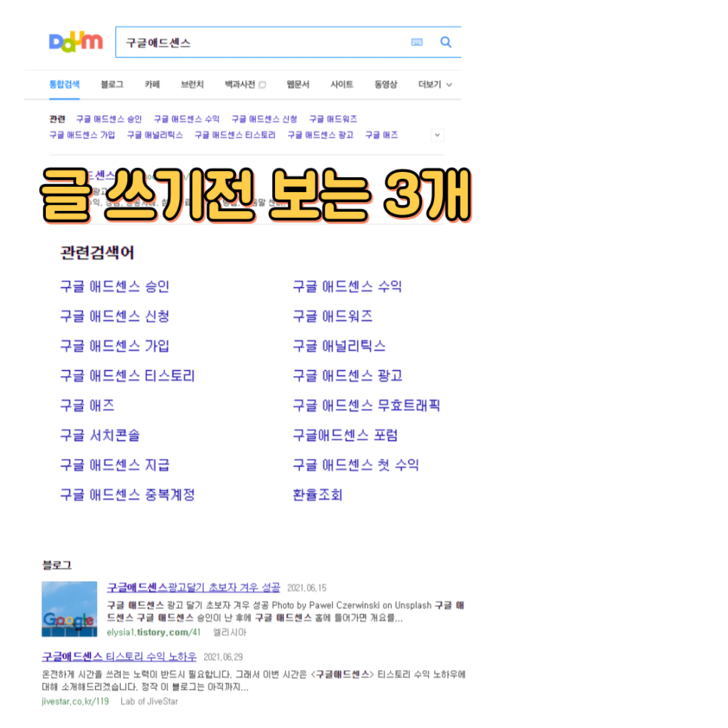The width and height of the screenshot is (728, 728).
Task: Open 구글 서치콘솔 related search
Action: click(x=99, y=435)
